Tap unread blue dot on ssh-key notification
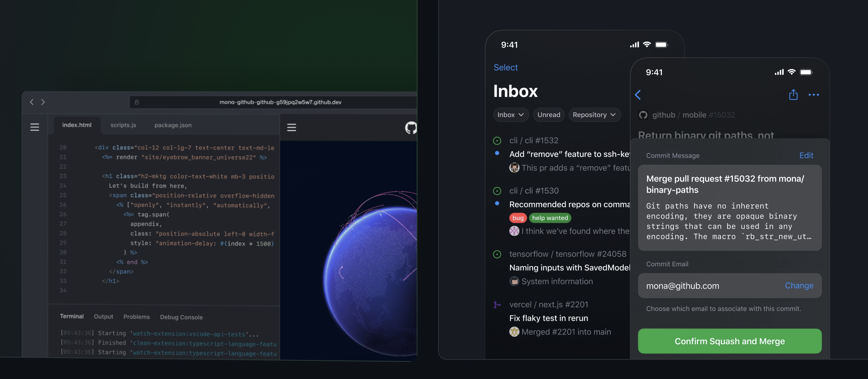Screen dimensions: 868x379 coord(497,153)
